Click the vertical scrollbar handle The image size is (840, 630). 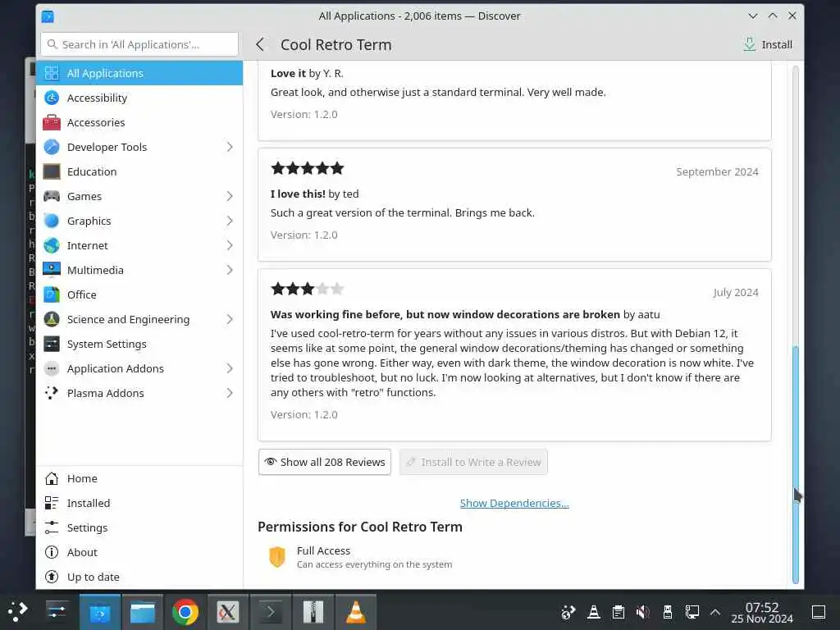796,464
